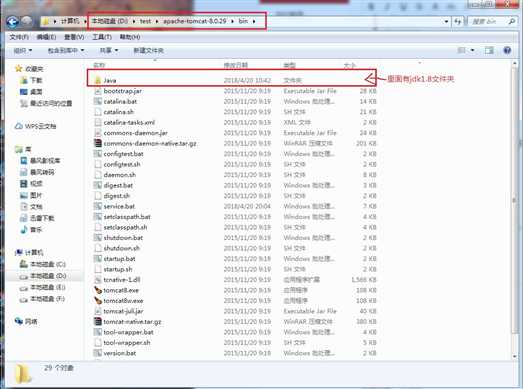Viewport: 523px width, 389px height.
Task: Select the catalina-tasks.xml file name
Action: 129,122
